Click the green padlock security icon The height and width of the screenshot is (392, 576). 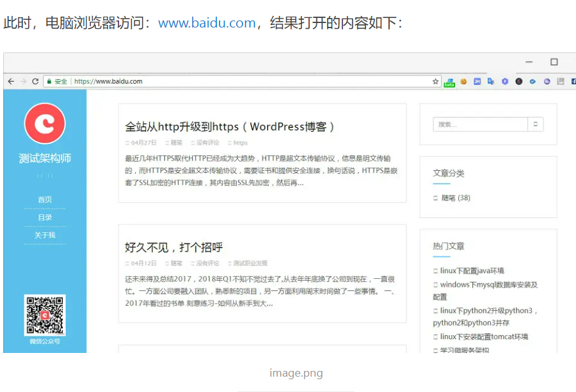(49, 81)
